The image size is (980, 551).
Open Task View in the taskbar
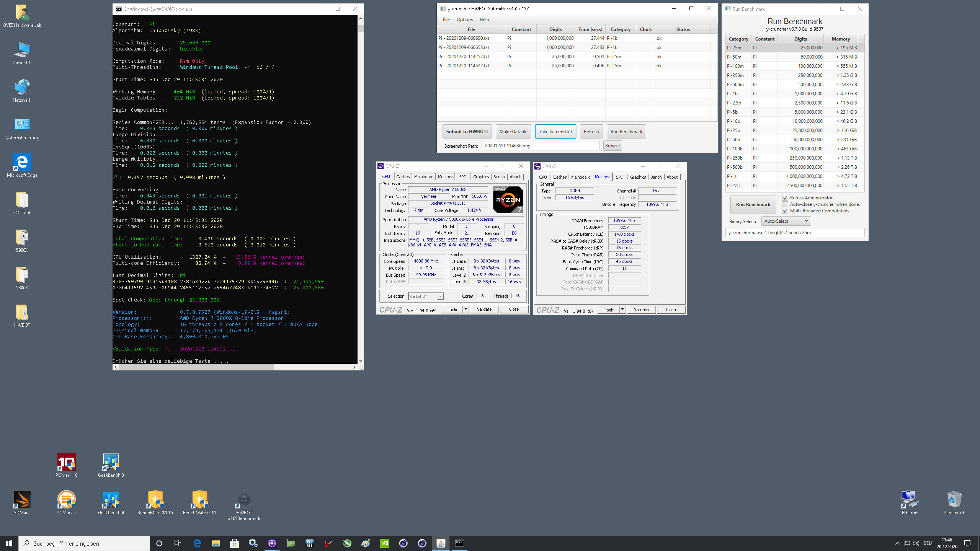pos(178,543)
